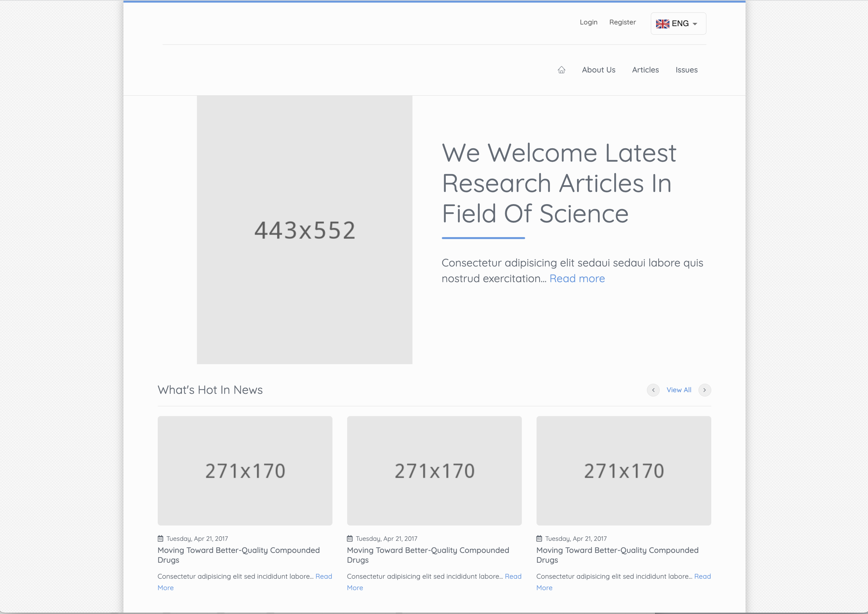Click the Register link

coord(622,22)
